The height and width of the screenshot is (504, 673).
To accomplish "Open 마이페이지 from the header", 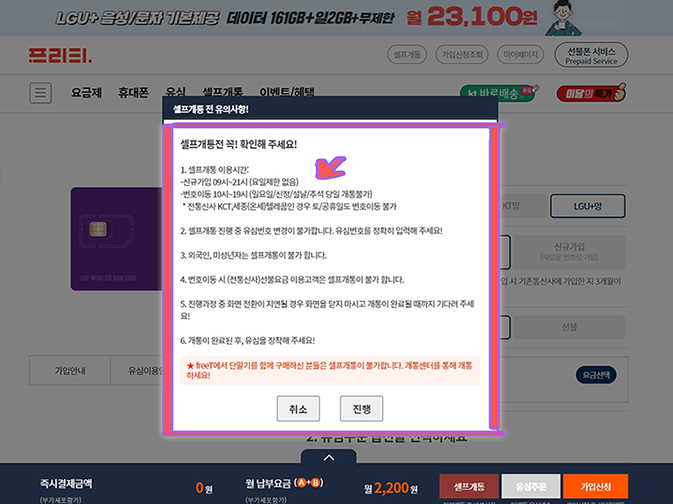I will (x=520, y=55).
